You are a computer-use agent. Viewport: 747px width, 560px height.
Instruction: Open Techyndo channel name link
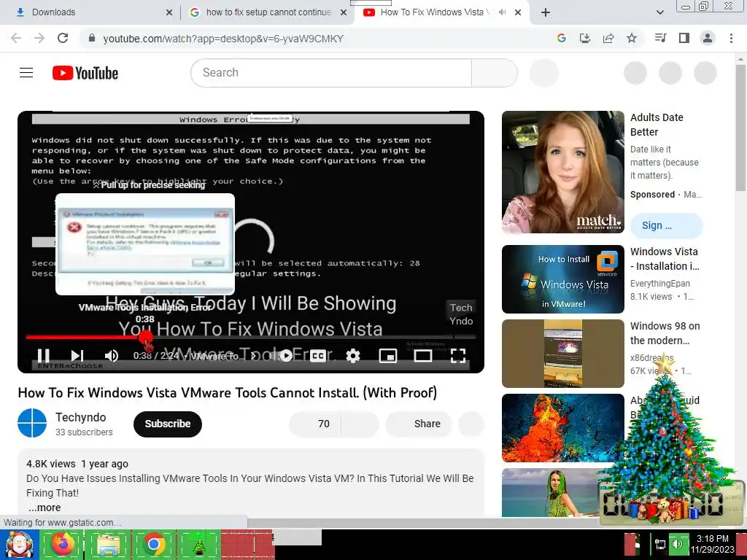click(x=80, y=417)
